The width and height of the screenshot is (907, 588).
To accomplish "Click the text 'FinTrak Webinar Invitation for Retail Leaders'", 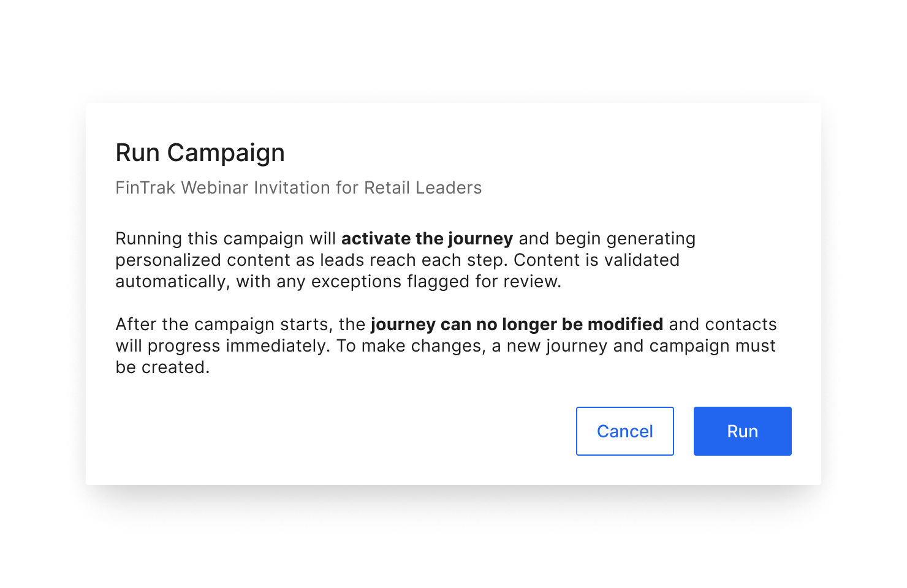I will [x=298, y=188].
